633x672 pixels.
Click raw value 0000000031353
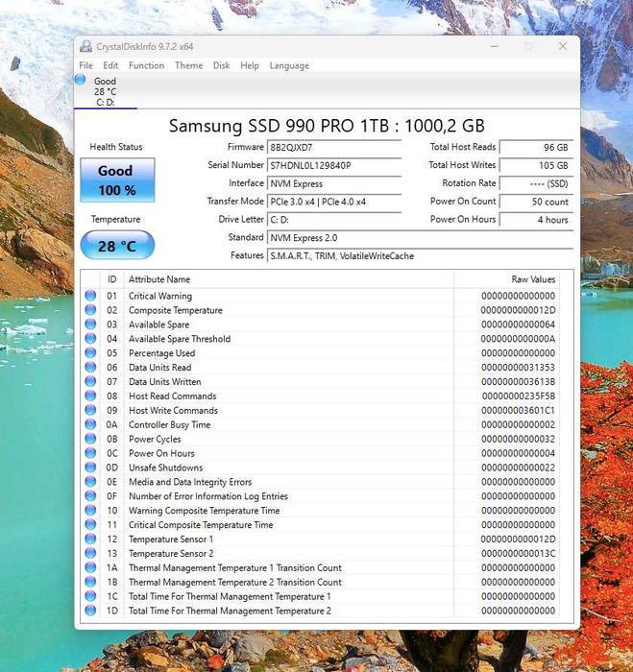(x=518, y=368)
